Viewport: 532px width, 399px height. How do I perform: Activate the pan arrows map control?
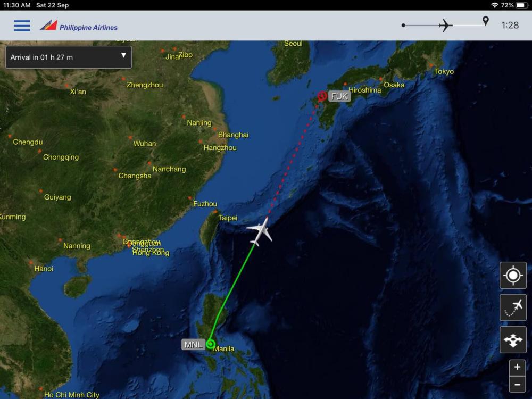point(513,339)
